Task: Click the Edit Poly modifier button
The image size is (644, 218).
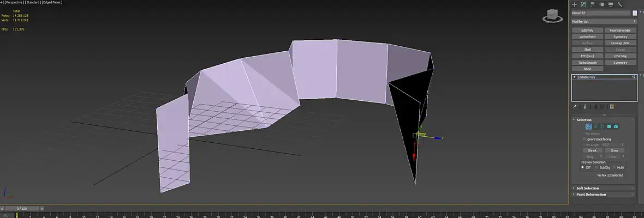Action: (587, 31)
